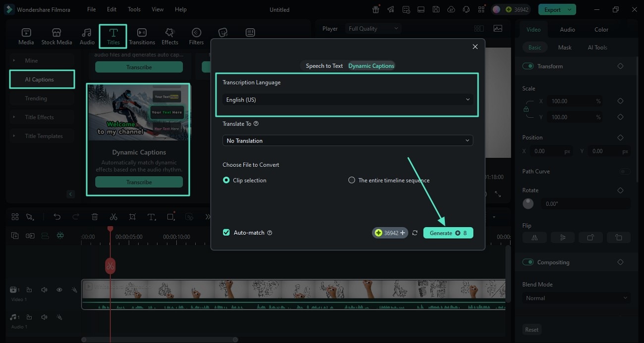
Task: Mute the Video 1 track speaker
Action: 44,290
